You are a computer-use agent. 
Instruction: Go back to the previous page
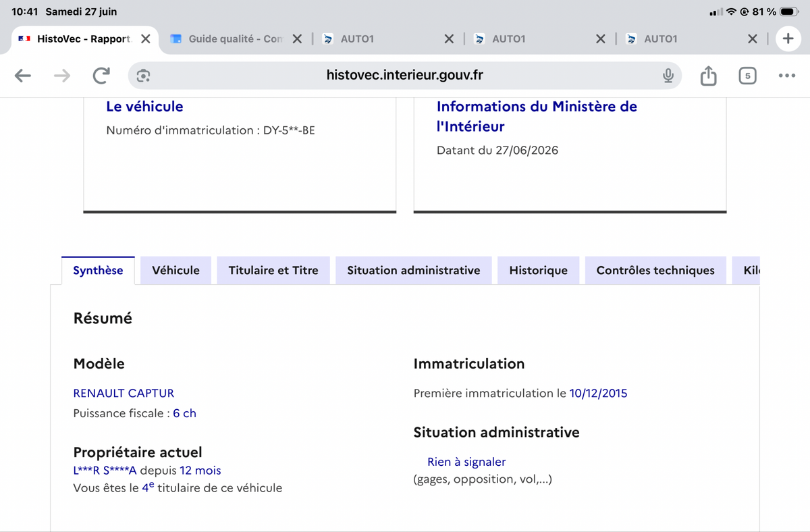(x=23, y=76)
